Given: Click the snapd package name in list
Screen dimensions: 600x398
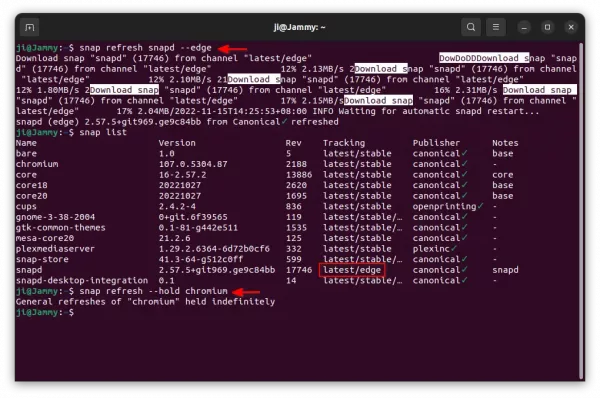Looking at the screenshot, I should click(x=29, y=270).
